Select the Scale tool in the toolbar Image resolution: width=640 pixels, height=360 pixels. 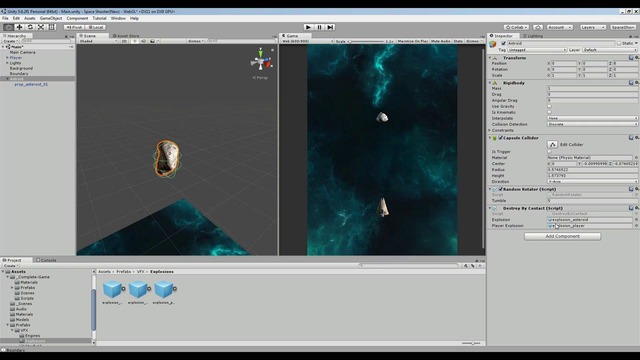tap(41, 27)
